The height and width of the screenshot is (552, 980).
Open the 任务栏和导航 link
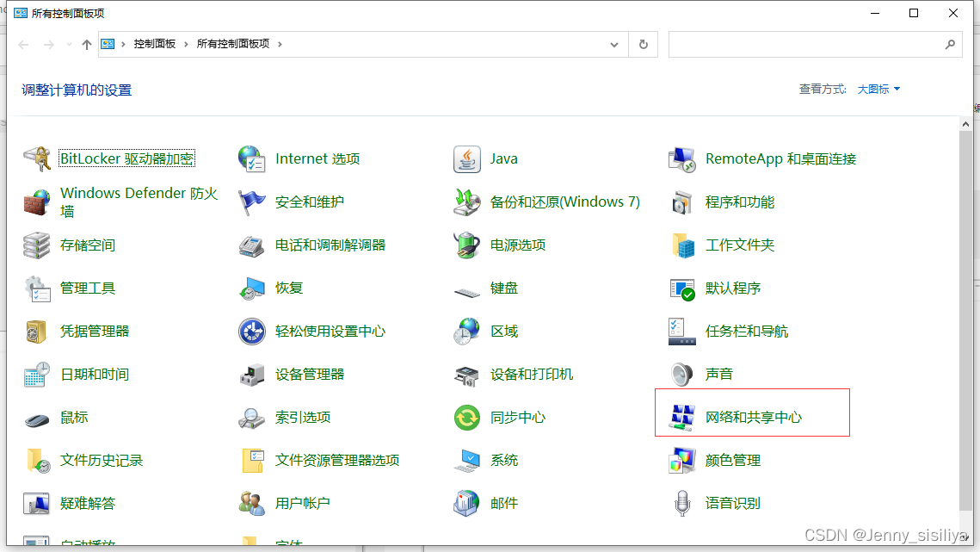pyautogui.click(x=746, y=332)
